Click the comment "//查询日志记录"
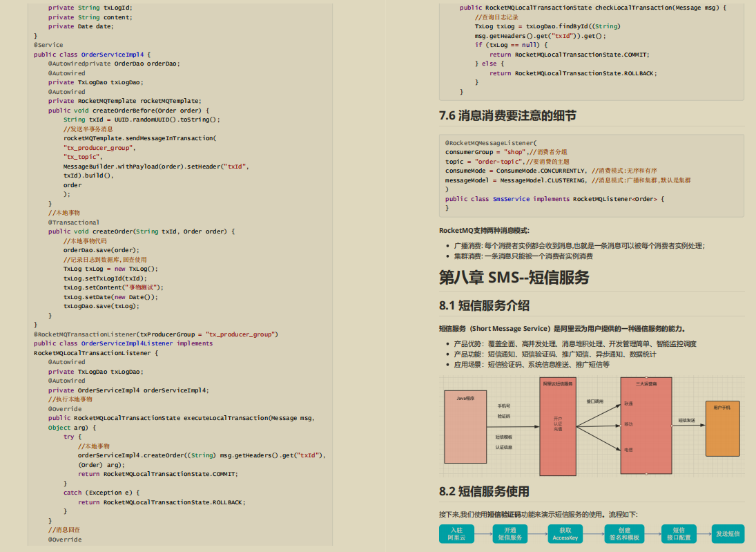This screenshot has height=552, width=756. 496,17
